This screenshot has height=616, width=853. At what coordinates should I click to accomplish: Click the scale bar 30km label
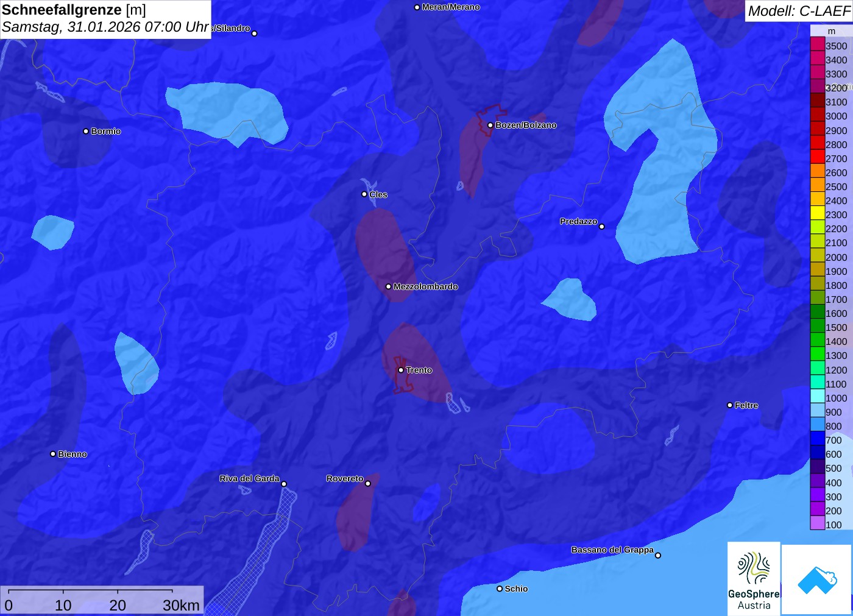coord(181,605)
